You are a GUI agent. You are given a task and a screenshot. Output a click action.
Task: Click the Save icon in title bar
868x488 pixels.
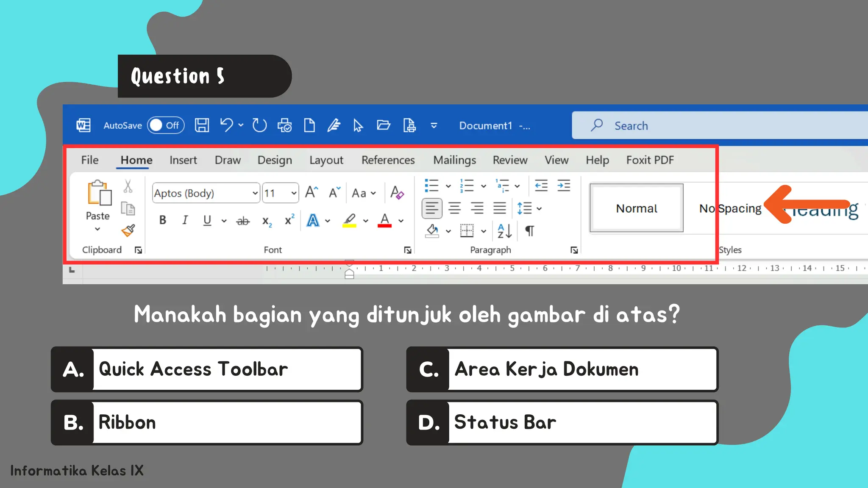(x=202, y=125)
